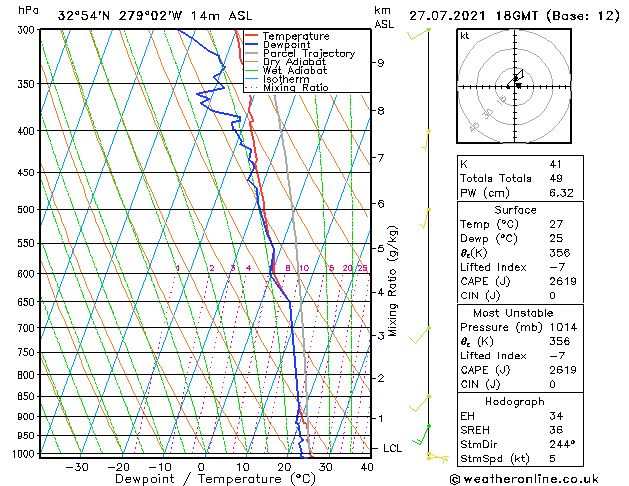629x486 pixels.
Task: Click the blue Dewpoint legend line
Action: (251, 45)
